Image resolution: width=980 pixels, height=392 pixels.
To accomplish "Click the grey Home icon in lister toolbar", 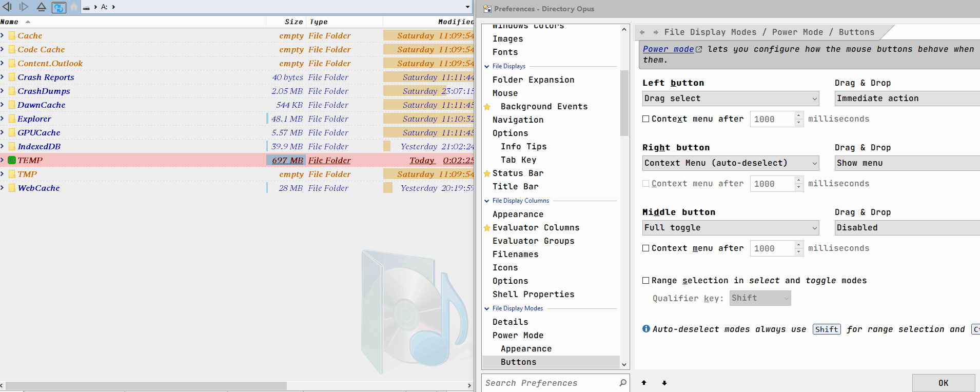I will click(x=74, y=7).
